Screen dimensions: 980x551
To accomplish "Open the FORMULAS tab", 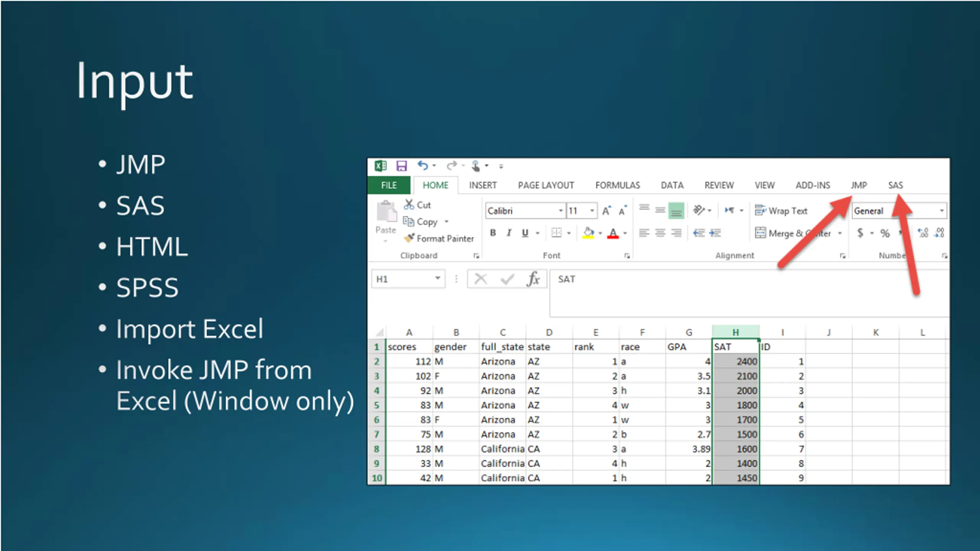I will 617,185.
